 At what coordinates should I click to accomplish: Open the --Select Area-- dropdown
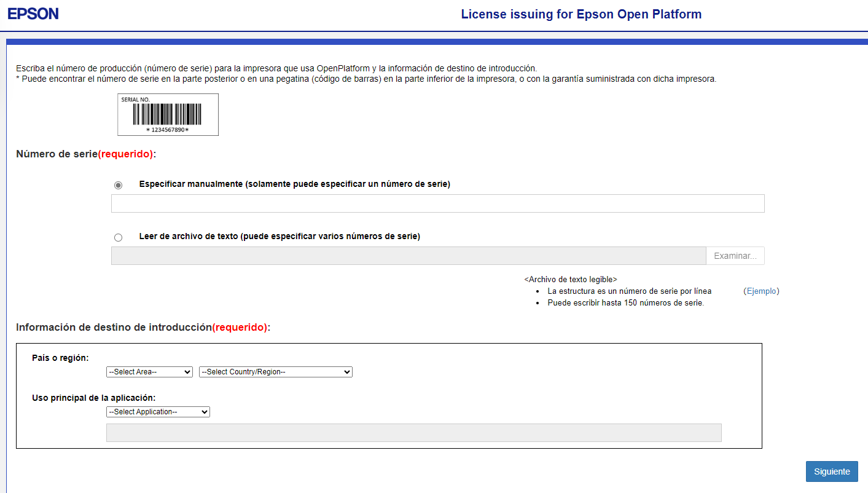149,371
